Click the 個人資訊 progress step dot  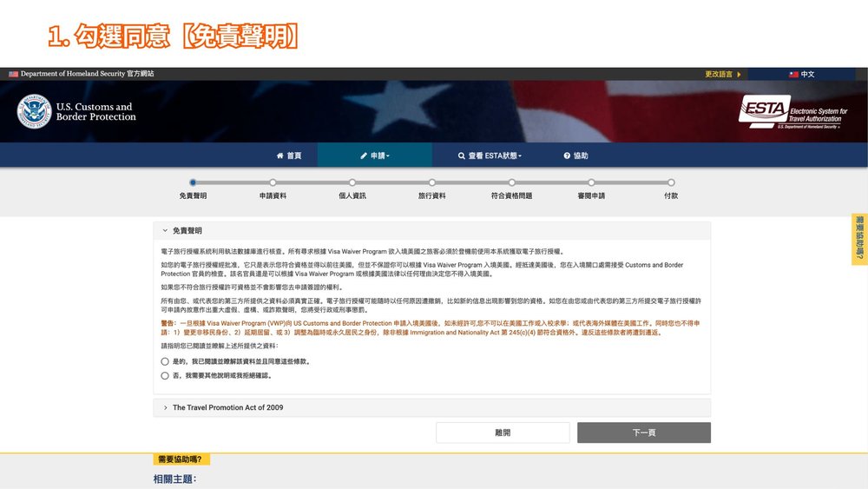pos(352,182)
